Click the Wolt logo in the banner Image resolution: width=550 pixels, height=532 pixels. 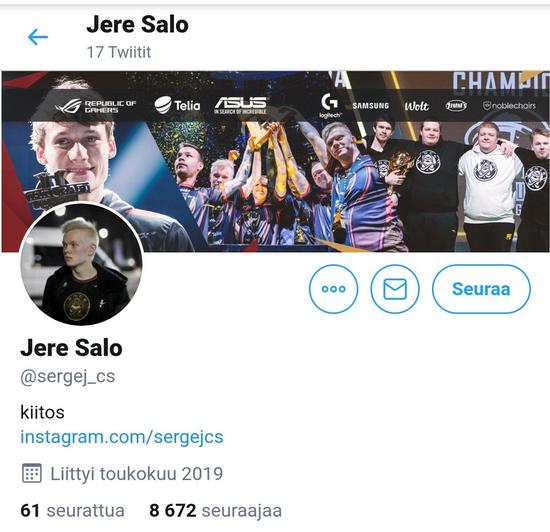click(x=416, y=106)
